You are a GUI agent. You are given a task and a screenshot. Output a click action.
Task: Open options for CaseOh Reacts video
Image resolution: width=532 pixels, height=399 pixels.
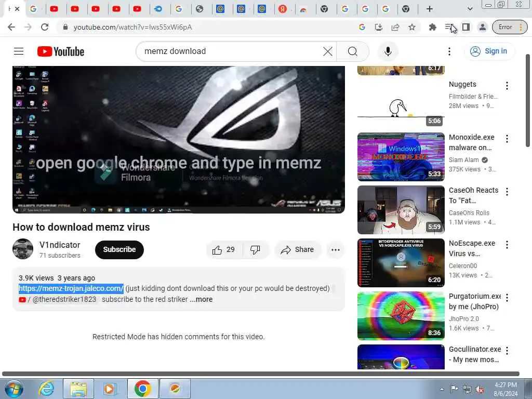coord(507,192)
